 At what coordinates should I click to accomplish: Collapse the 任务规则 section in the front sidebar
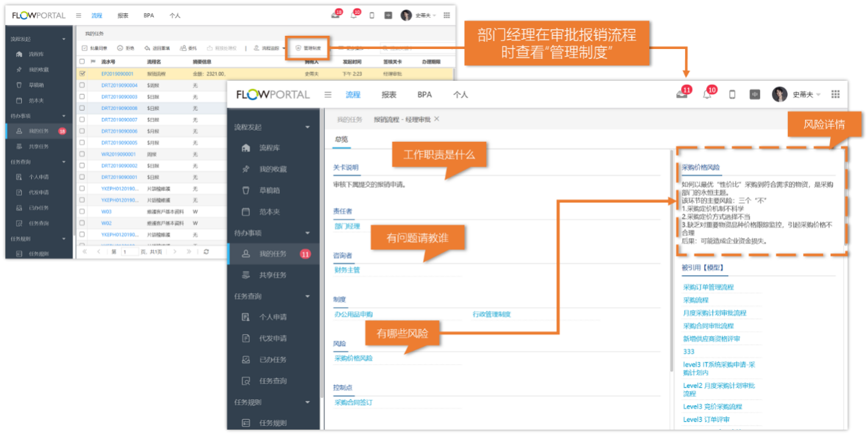point(307,402)
